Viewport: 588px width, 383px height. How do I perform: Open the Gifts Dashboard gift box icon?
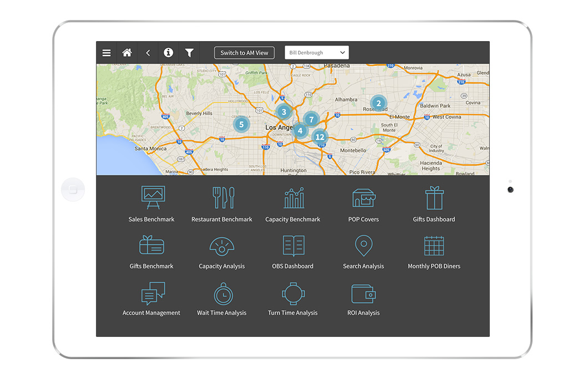(x=435, y=198)
